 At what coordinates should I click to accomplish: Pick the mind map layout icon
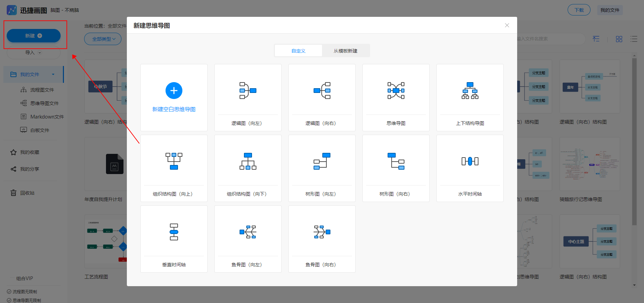[x=396, y=91]
